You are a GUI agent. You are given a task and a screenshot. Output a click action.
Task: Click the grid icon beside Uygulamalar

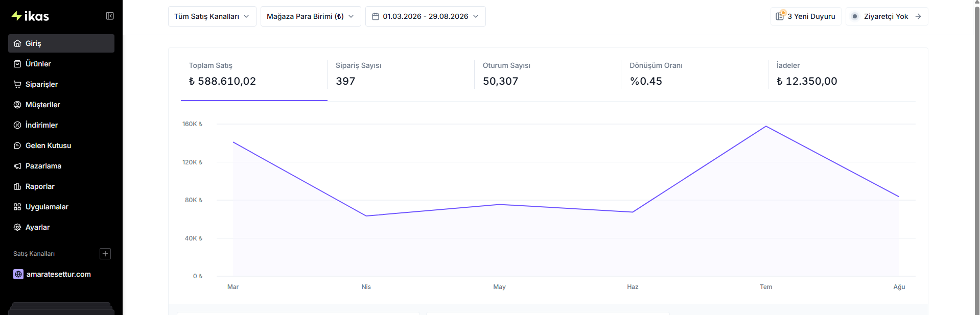17,207
